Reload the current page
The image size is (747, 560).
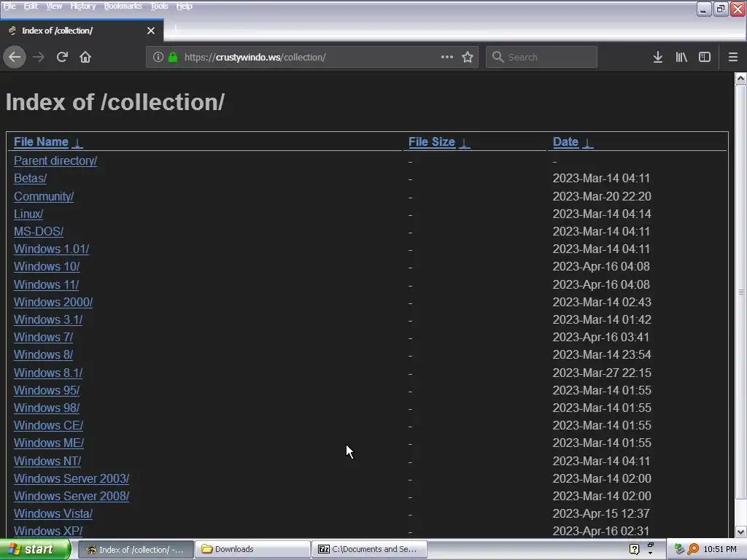(62, 57)
